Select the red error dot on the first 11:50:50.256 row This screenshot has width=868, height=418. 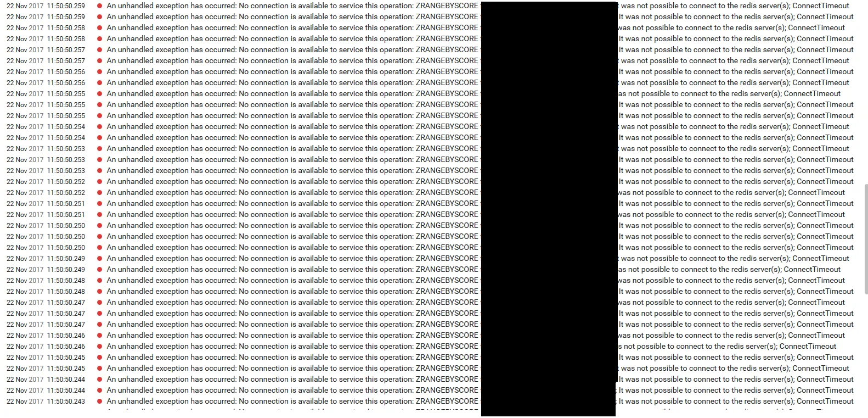click(x=99, y=72)
